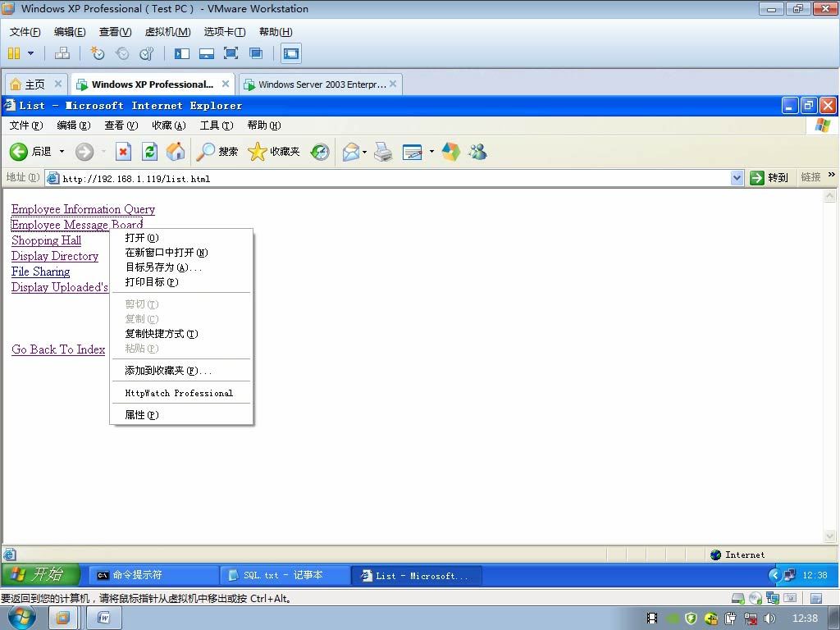
Task: Open the VMware 选项卡(T) menu
Action: 225,32
